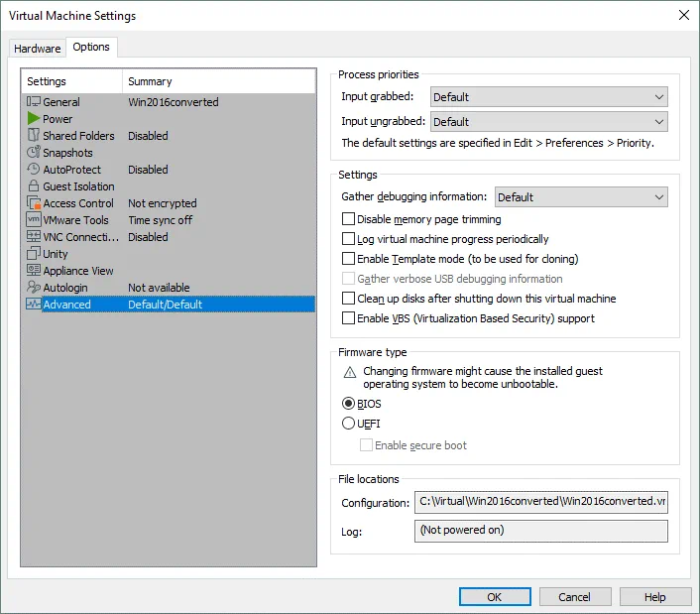
Task: Select the VMware Tools icon
Action: pos(34,220)
